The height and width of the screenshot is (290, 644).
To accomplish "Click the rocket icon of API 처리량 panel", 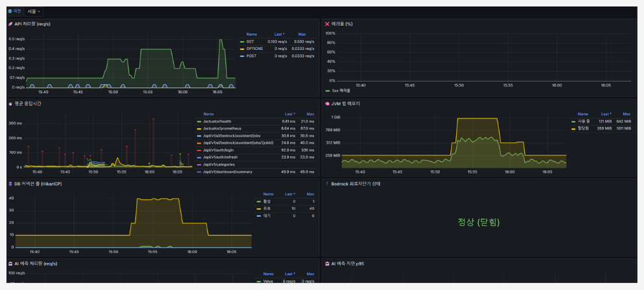I will point(10,24).
